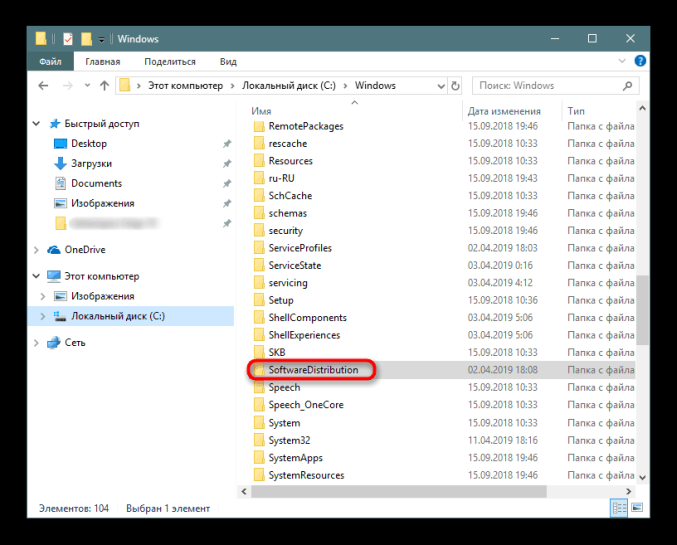The height and width of the screenshot is (545, 677).
Task: Open the recent locations dropdown arrow
Action: click(88, 86)
